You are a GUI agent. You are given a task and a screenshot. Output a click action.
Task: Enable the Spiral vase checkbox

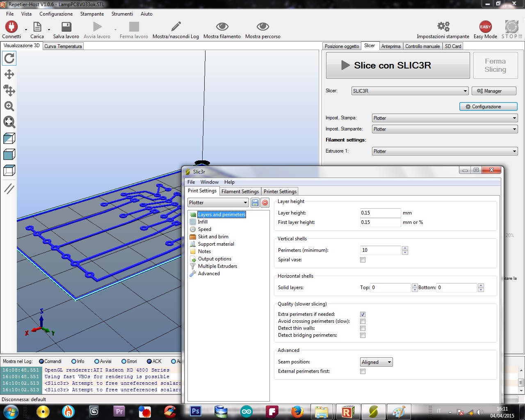point(363,260)
